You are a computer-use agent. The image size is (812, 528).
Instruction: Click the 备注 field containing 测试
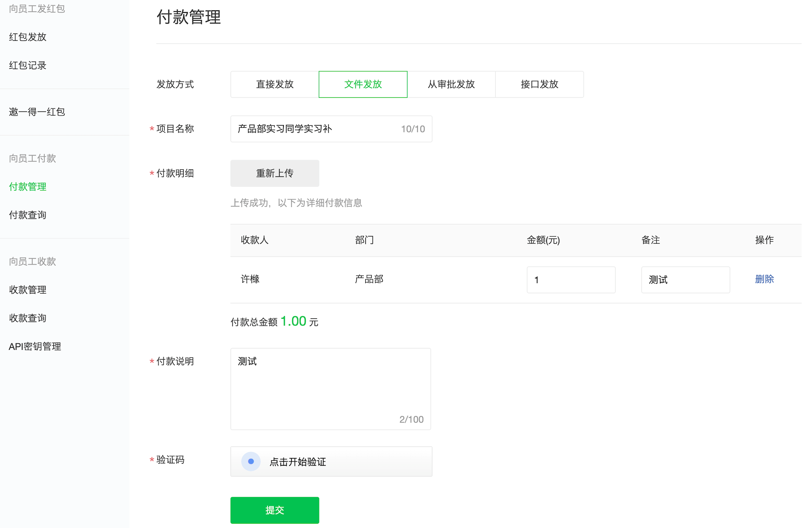click(x=685, y=280)
